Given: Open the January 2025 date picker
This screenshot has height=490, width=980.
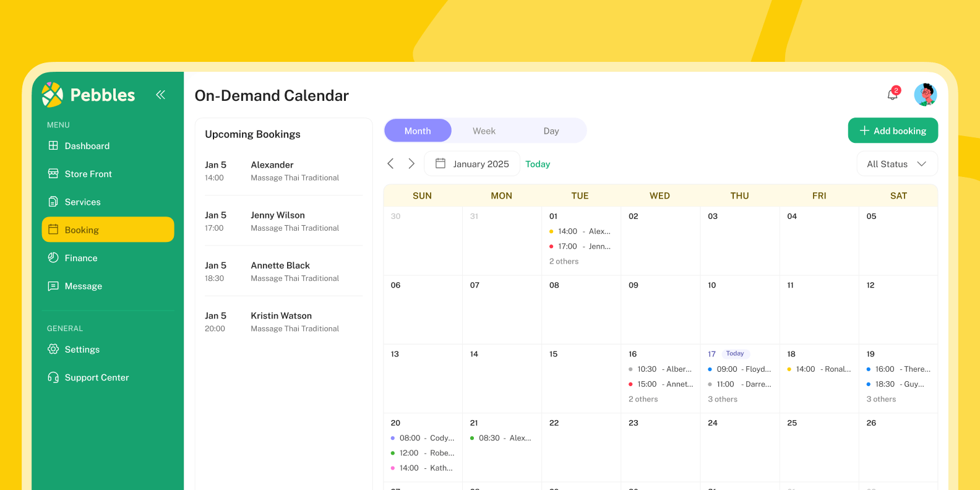Looking at the screenshot, I should pos(472,164).
